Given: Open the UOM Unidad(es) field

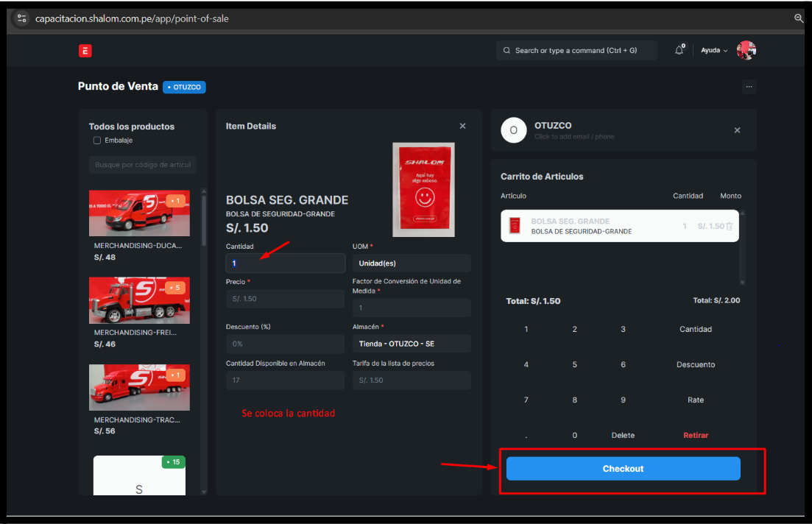Looking at the screenshot, I should tap(412, 263).
